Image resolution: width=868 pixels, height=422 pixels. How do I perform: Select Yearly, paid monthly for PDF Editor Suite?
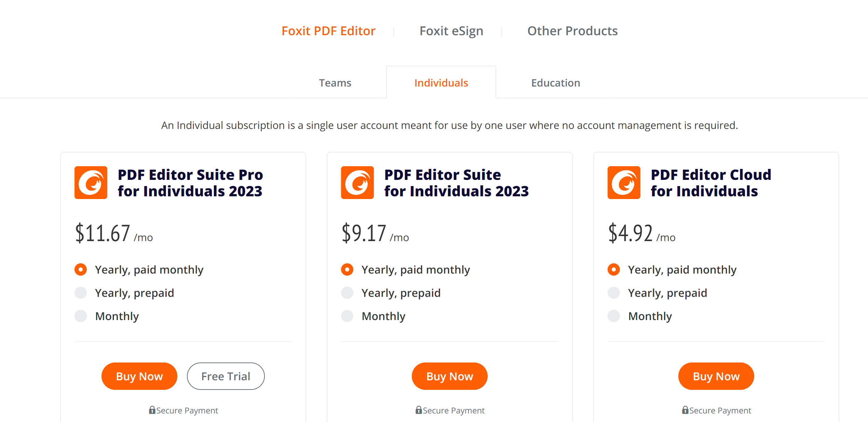[347, 269]
